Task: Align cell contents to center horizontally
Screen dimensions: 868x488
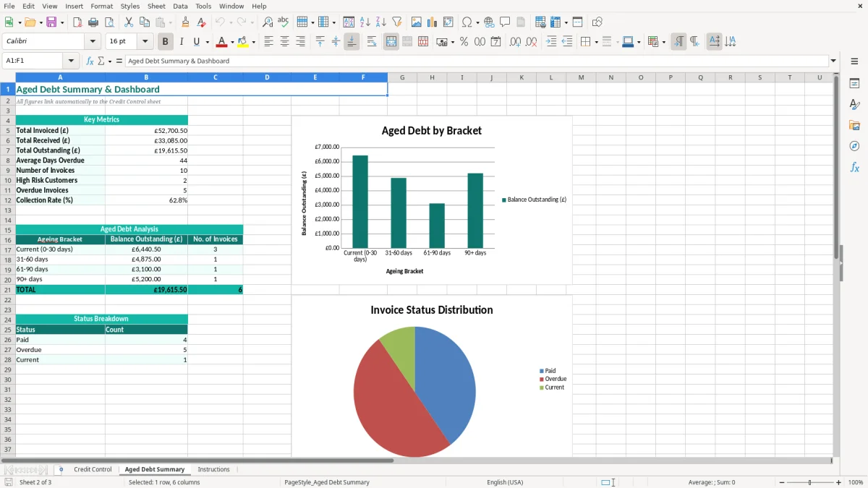Action: [284, 42]
